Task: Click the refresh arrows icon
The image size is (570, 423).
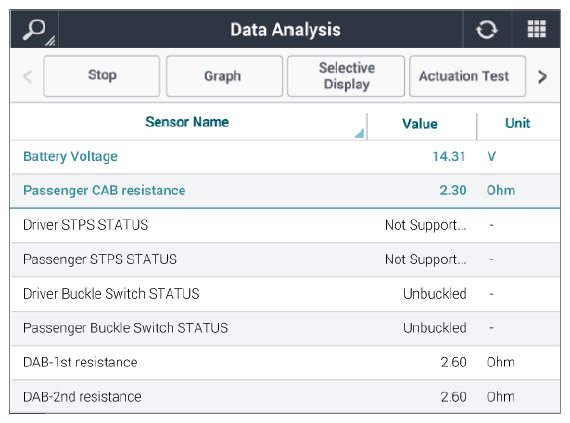Action: tap(487, 29)
